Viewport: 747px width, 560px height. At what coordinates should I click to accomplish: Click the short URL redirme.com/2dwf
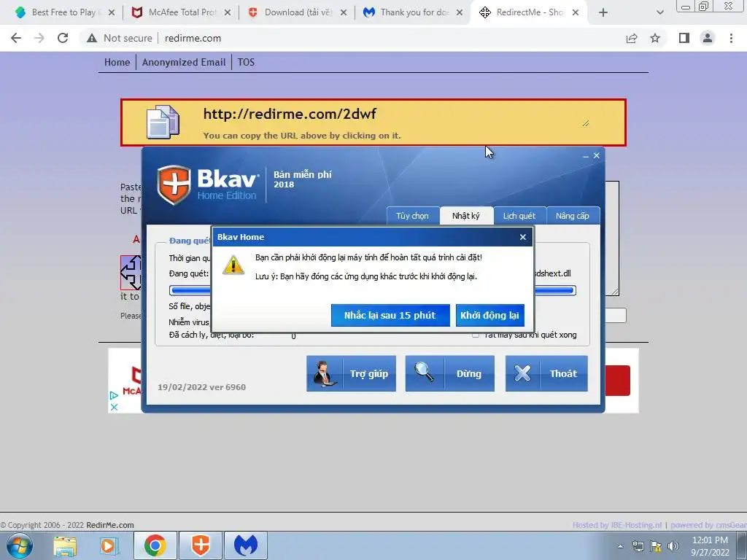290,114
